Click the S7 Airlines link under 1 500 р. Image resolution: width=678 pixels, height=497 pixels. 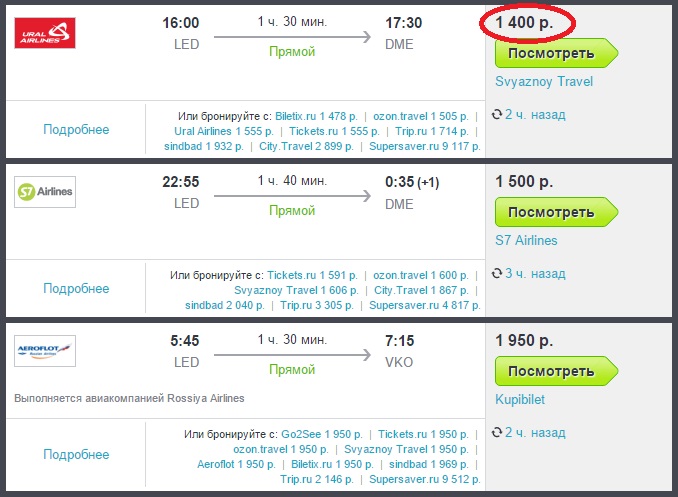click(x=526, y=240)
